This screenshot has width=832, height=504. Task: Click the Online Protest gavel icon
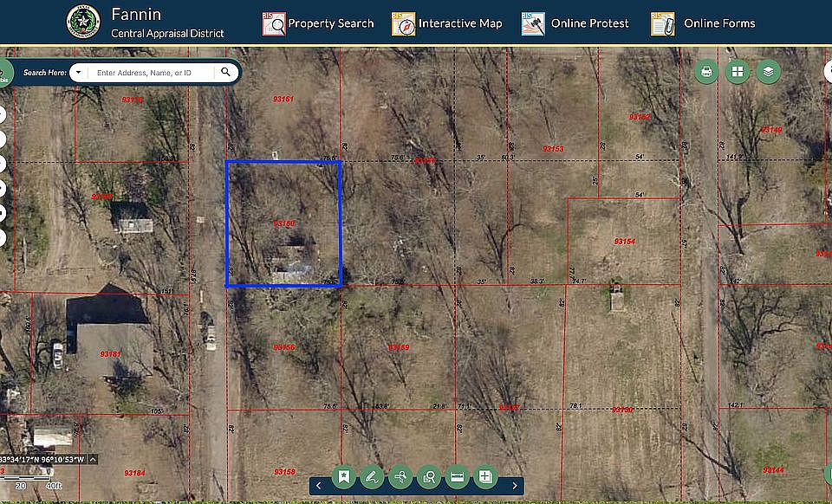click(533, 24)
